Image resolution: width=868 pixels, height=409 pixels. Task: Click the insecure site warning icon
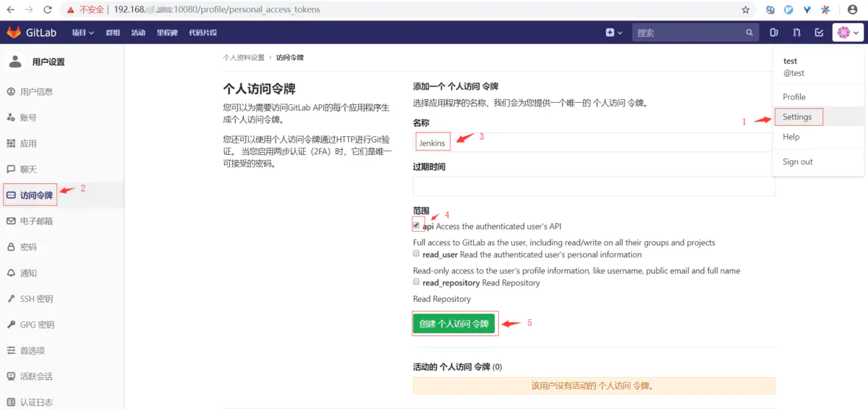[x=69, y=10]
